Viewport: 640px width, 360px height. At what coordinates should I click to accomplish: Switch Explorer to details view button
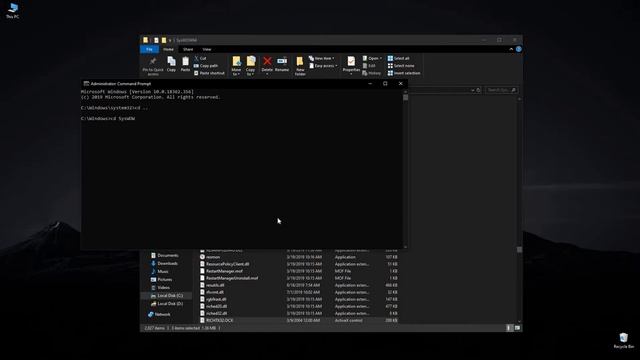509,328
